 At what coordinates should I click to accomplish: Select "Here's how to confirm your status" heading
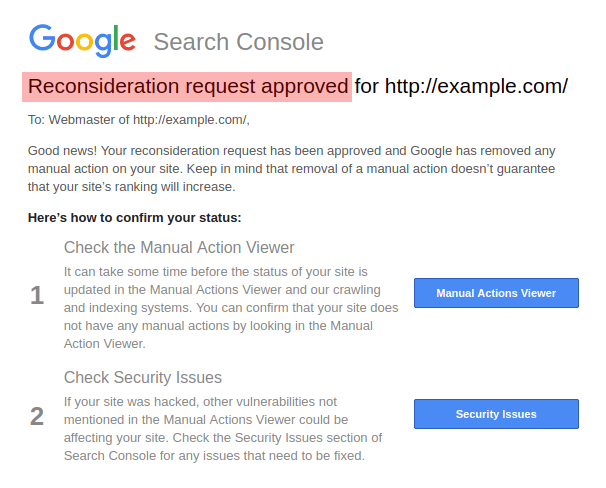(135, 217)
